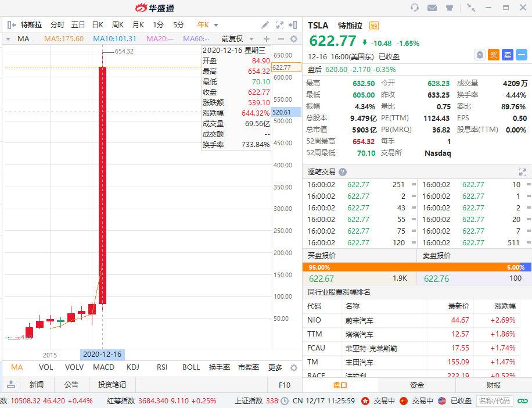Open chart indicator settings gear
This screenshot has height=408, width=532.
pos(294,39)
